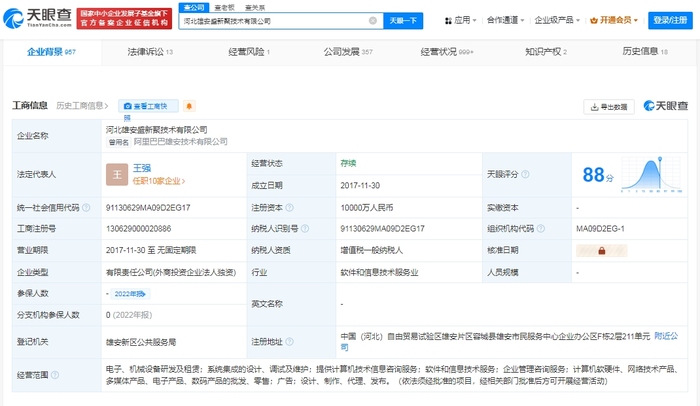
Task: Open legal representative 王强 link
Action: pyautogui.click(x=142, y=168)
